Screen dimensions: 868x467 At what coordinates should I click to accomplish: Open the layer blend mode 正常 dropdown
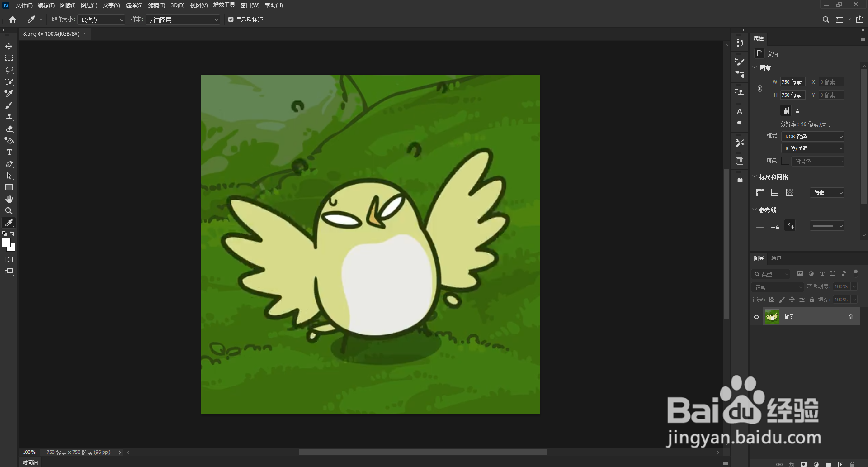click(778, 287)
